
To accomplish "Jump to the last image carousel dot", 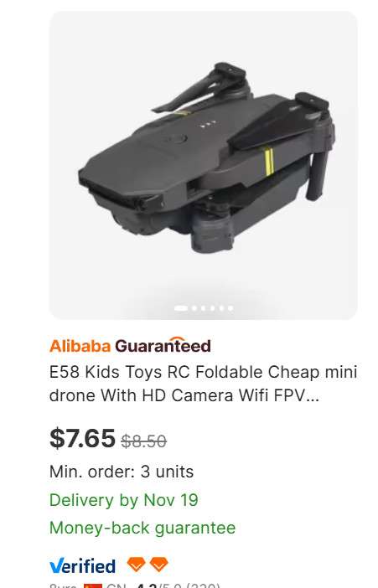I will coord(230,308).
